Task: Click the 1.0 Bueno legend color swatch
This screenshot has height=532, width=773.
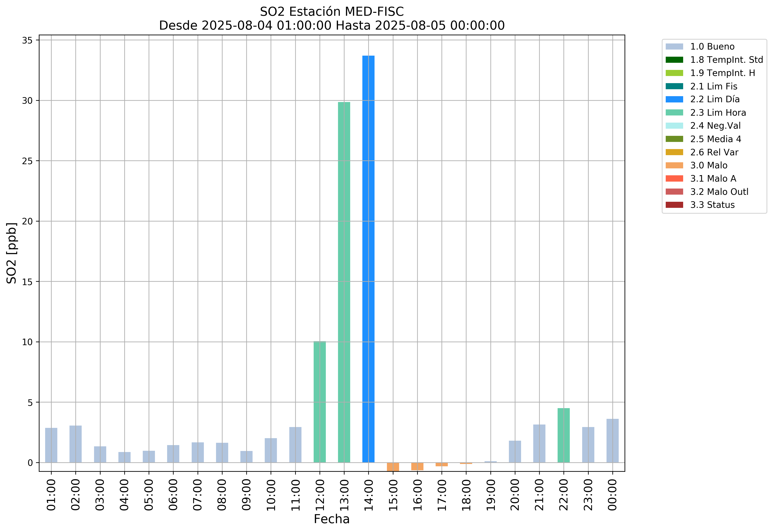Action: (x=674, y=47)
